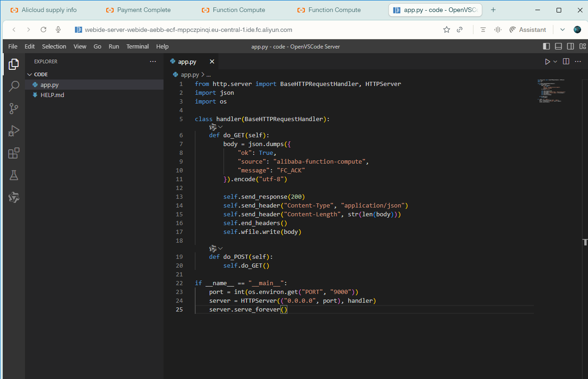Toggle the primary side bar visibility
This screenshot has height=379, width=588.
point(546,46)
